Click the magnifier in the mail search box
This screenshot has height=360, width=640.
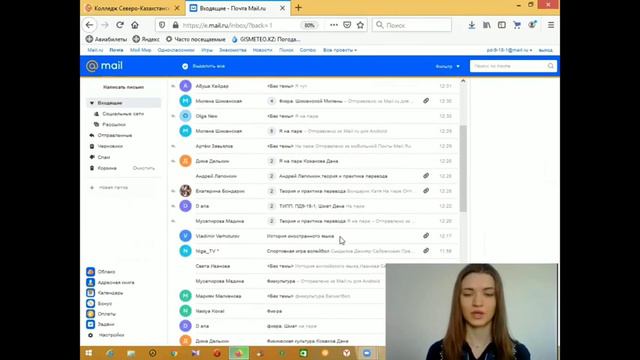[550, 66]
